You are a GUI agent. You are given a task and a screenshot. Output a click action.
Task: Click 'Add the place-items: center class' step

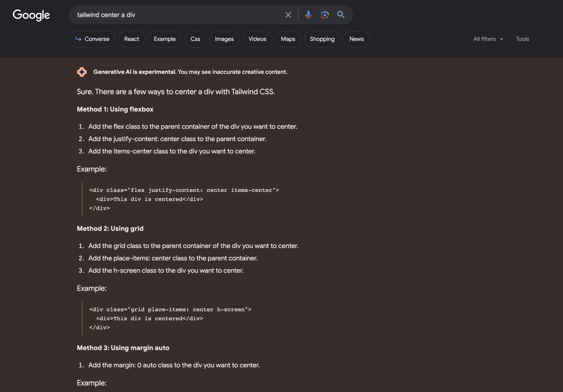coord(173,258)
